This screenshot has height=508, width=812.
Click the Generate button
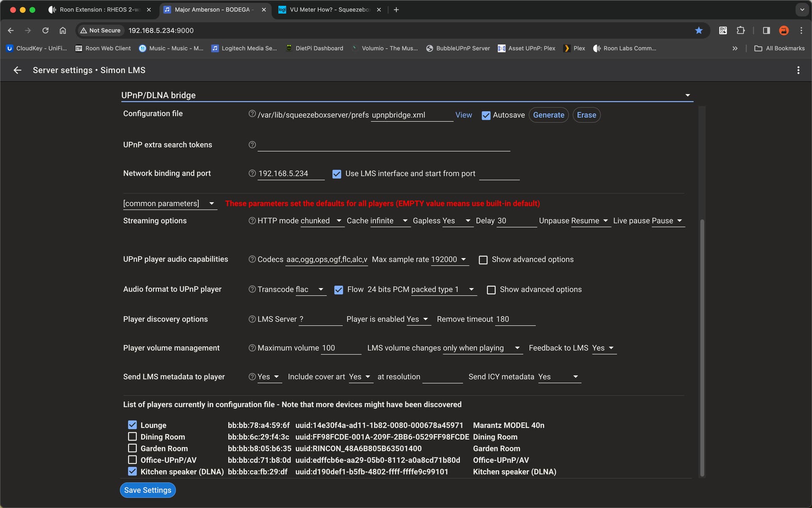tap(549, 115)
